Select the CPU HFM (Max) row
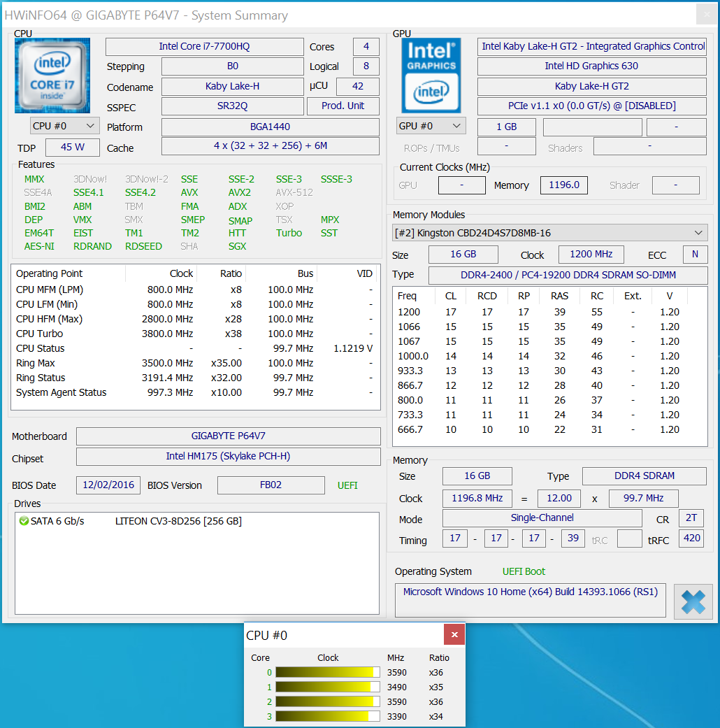Screen dimensions: 720x728 click(195, 319)
